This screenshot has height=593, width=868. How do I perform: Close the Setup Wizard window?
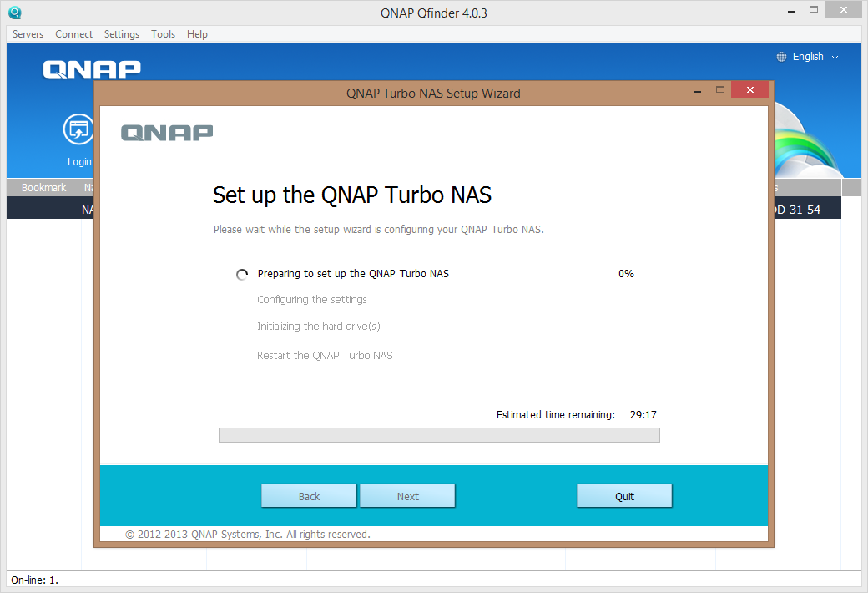click(750, 89)
